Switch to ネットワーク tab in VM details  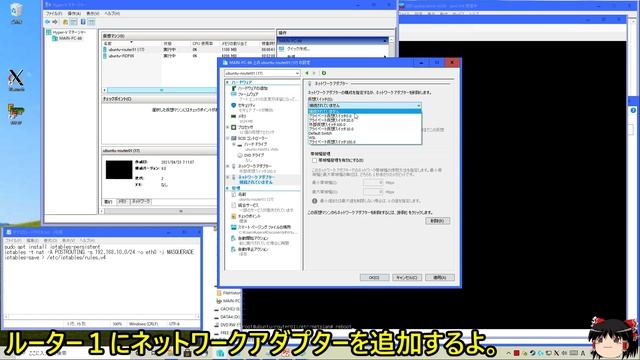coord(141,202)
